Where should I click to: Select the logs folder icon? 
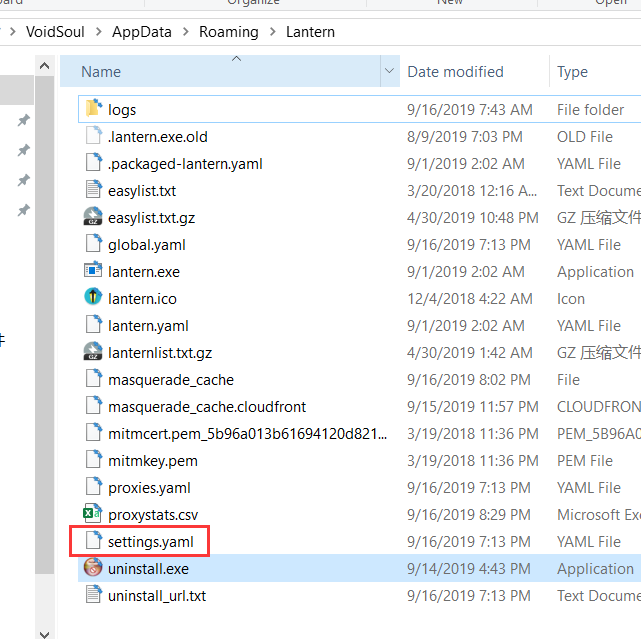pyautogui.click(x=94, y=109)
